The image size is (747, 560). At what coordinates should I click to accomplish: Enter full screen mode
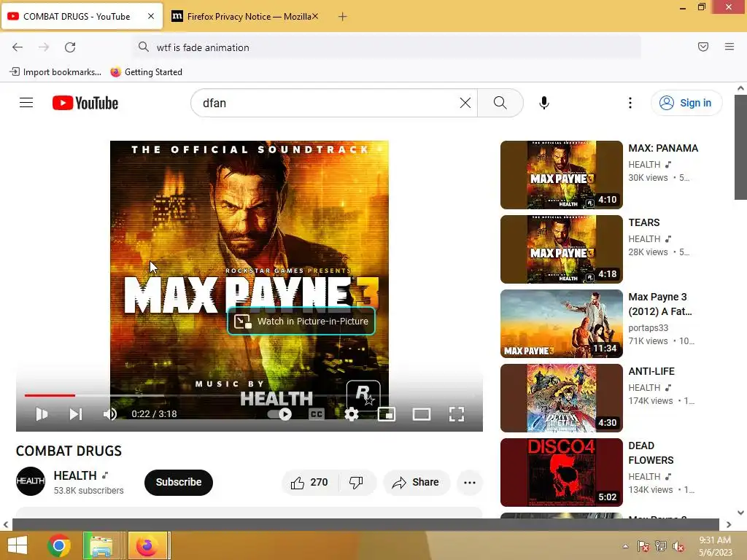pos(457,414)
